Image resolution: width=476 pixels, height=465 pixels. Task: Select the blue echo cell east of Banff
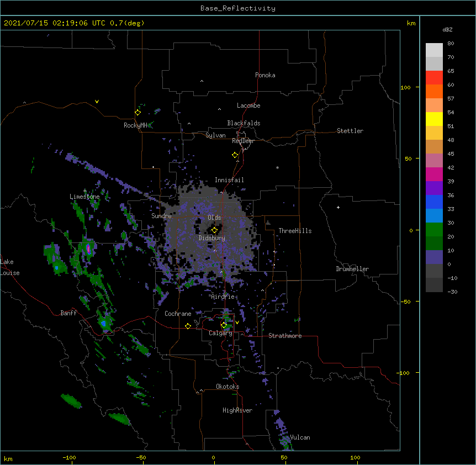(x=103, y=323)
